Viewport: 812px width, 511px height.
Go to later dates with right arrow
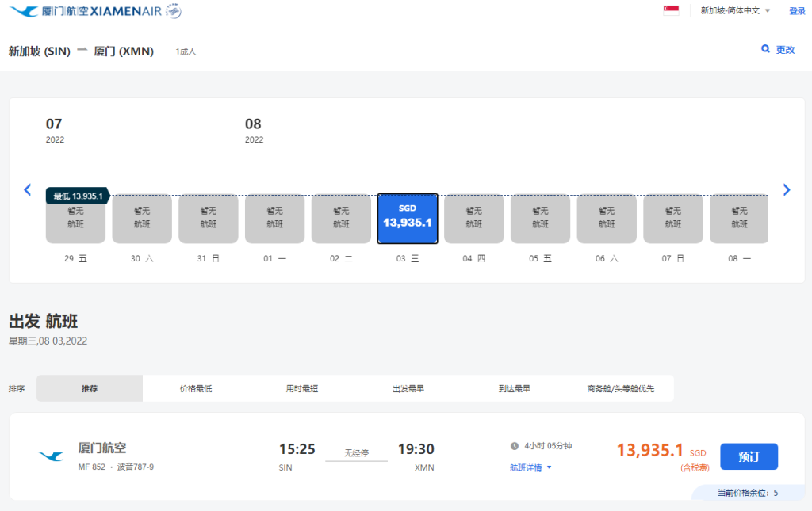coord(786,190)
